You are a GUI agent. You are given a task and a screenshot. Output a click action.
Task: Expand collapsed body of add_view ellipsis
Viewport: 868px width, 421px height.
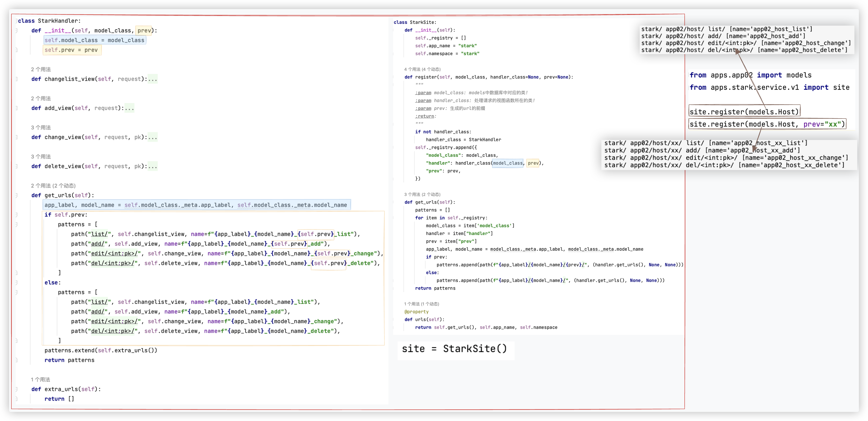(129, 108)
